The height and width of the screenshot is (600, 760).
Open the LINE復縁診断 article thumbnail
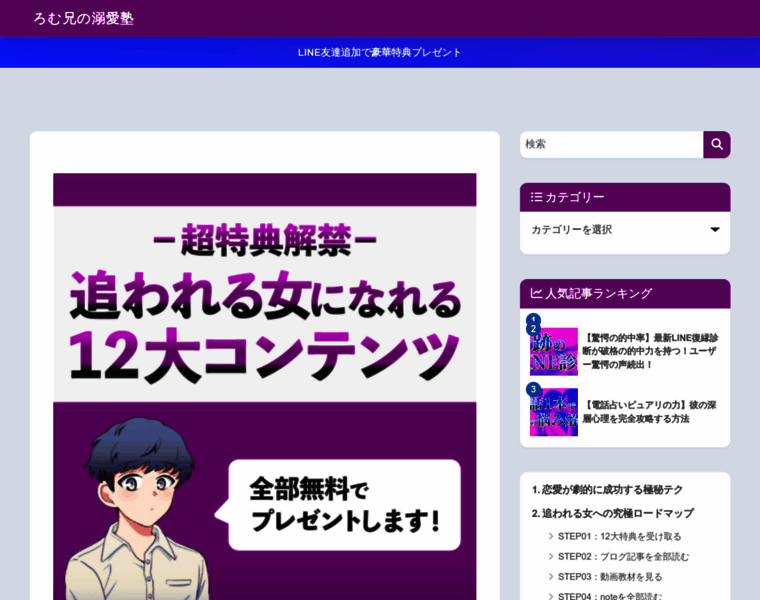(554, 351)
